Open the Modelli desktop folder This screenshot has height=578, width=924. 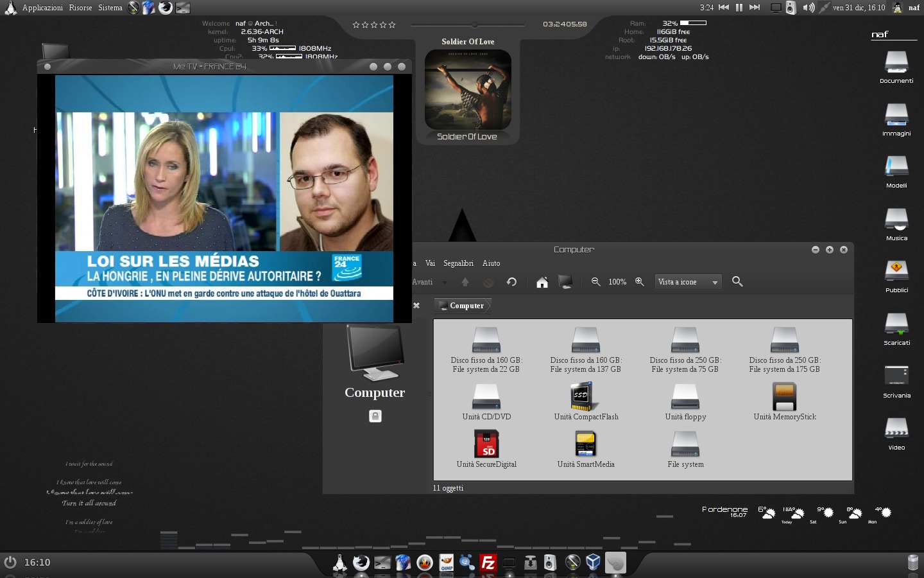point(896,171)
